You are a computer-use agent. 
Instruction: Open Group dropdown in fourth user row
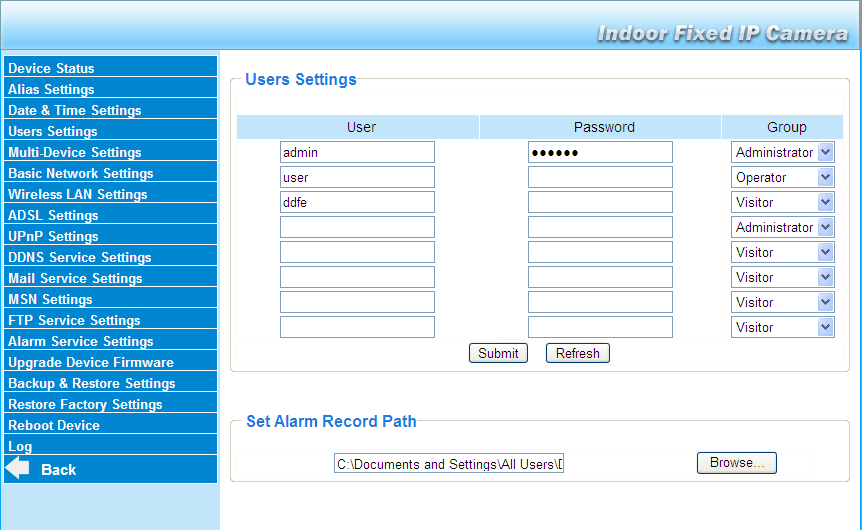pyautogui.click(x=782, y=227)
